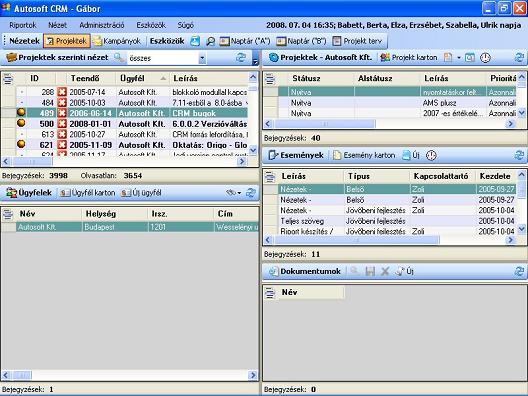
Task: Refresh the Projektek szerinti nézet panel
Action: point(240,58)
